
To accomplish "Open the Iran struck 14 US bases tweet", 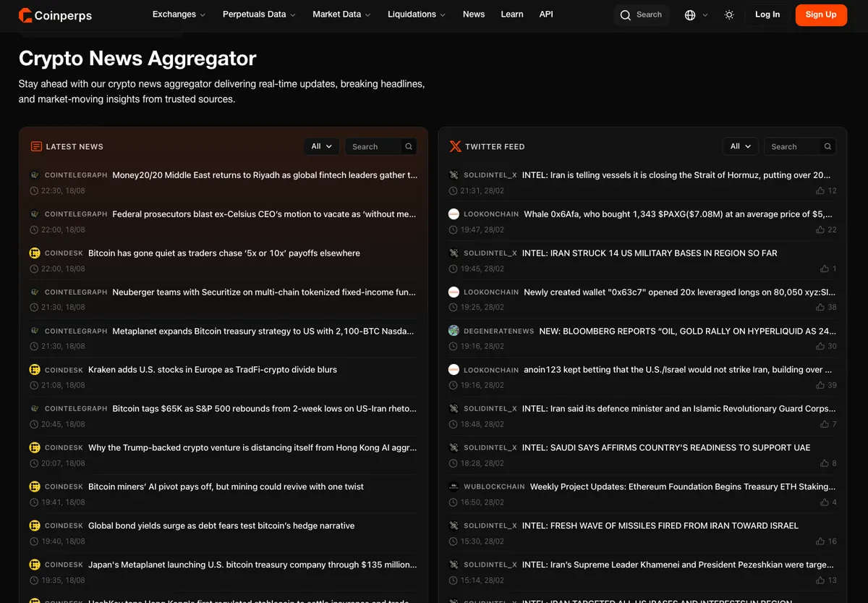I will point(650,253).
